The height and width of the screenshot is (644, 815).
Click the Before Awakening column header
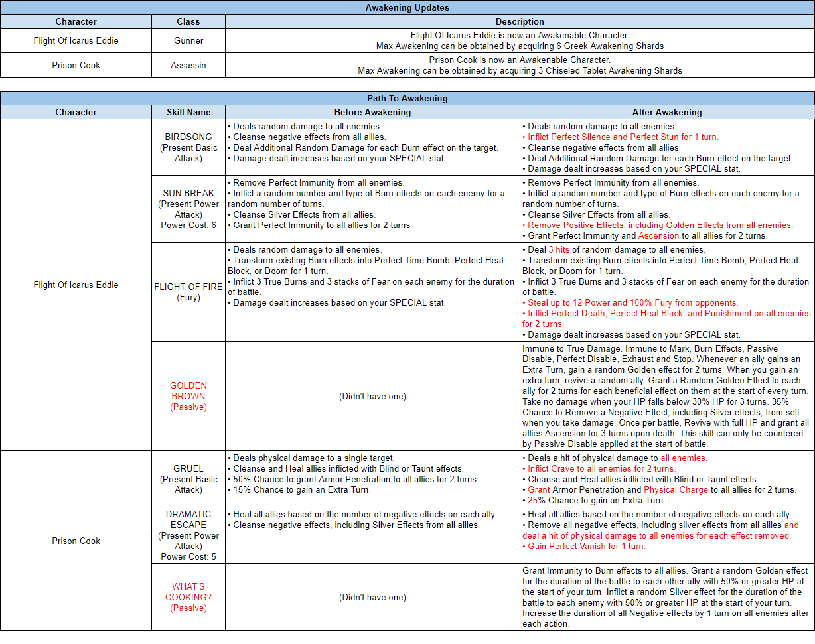[372, 112]
